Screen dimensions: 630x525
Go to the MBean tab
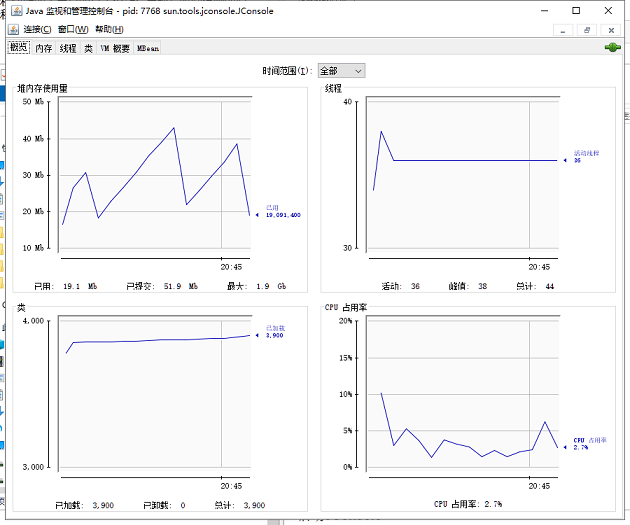148,48
